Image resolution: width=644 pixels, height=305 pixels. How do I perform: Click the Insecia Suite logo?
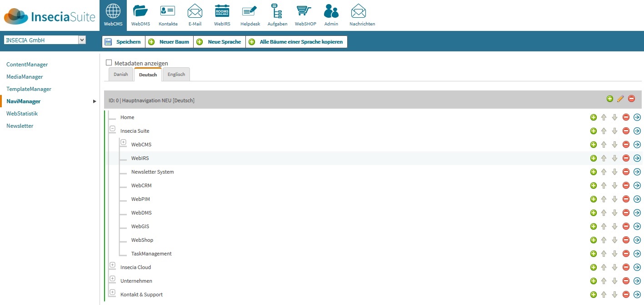click(50, 16)
